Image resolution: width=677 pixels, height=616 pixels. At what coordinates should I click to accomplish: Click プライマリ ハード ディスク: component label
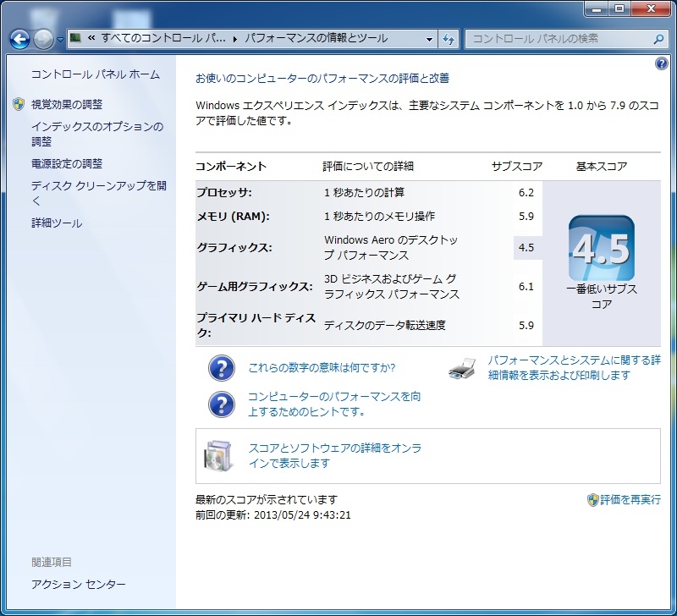256,325
